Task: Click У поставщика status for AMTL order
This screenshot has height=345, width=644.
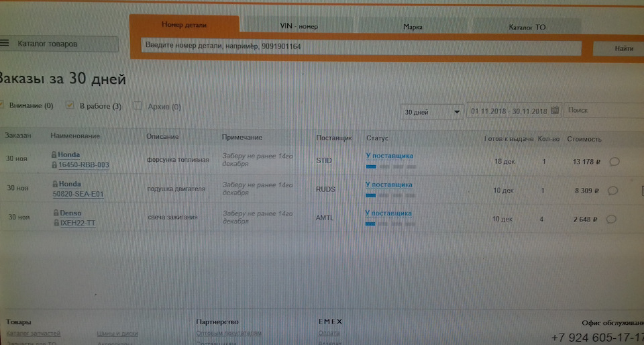Action: coord(388,213)
